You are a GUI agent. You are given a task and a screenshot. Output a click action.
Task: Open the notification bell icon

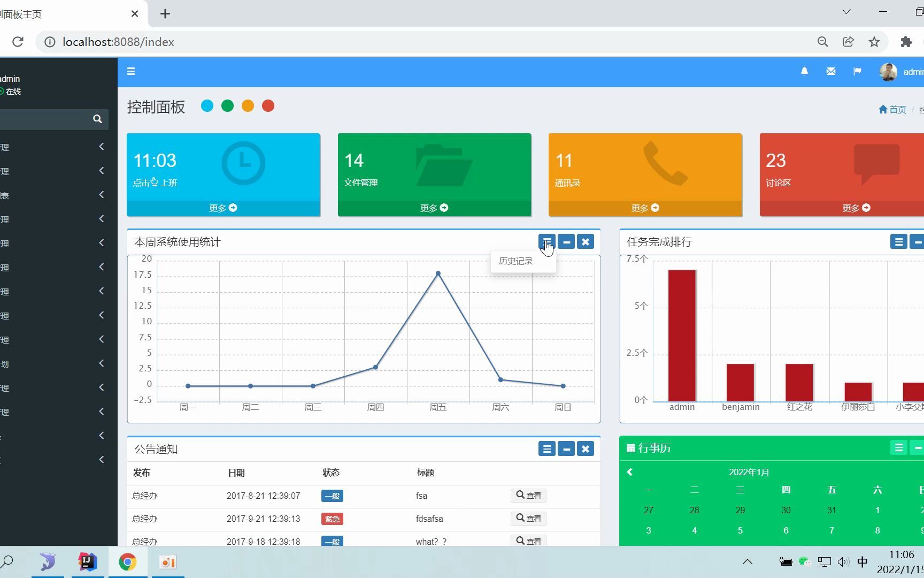coord(804,71)
